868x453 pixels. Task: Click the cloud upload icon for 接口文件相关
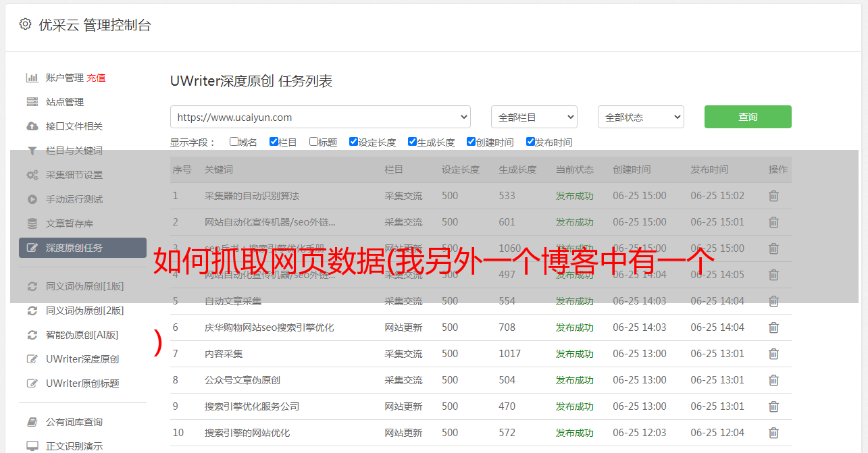pos(32,126)
